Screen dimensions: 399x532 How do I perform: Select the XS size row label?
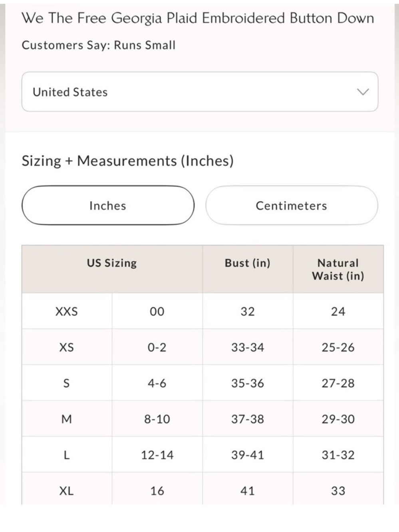point(67,347)
